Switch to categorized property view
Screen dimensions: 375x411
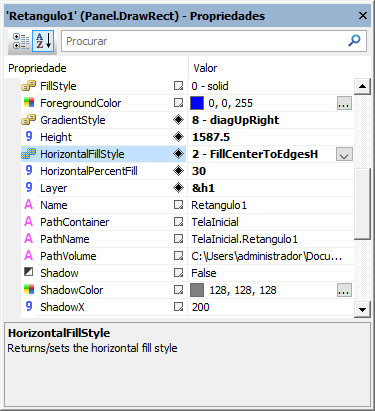21,41
